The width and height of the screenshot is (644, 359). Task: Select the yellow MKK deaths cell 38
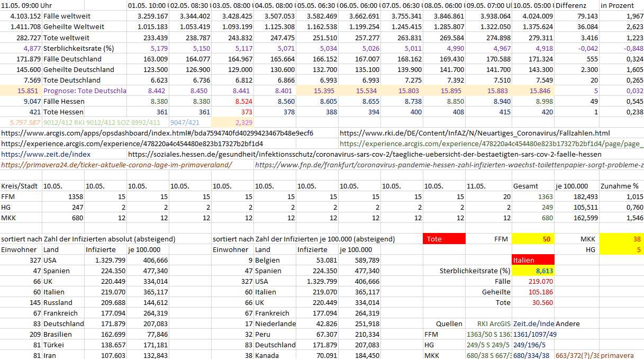(621, 239)
